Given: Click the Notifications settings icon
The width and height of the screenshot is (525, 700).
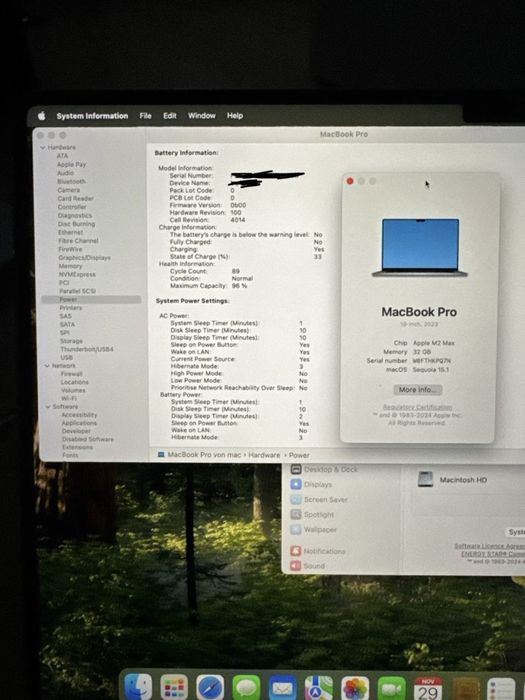Looking at the screenshot, I should click(296, 551).
